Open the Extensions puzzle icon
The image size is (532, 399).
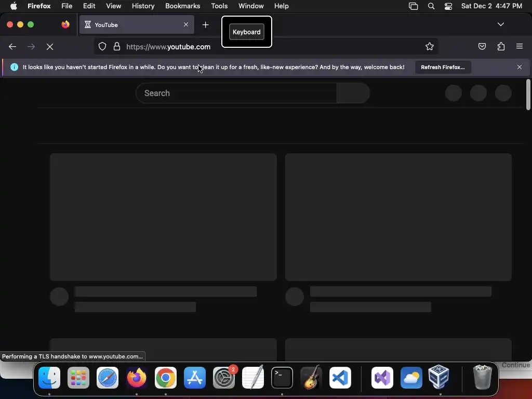(x=501, y=46)
